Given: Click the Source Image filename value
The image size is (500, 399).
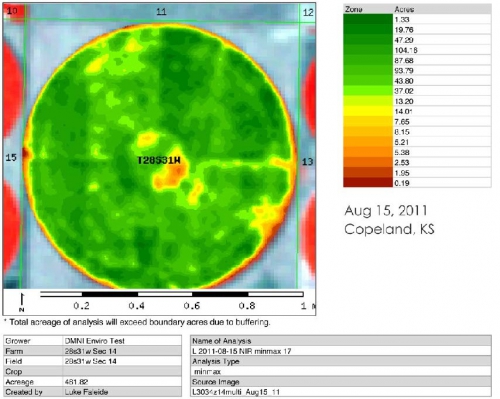Looking at the screenshot, I should pos(236,392).
